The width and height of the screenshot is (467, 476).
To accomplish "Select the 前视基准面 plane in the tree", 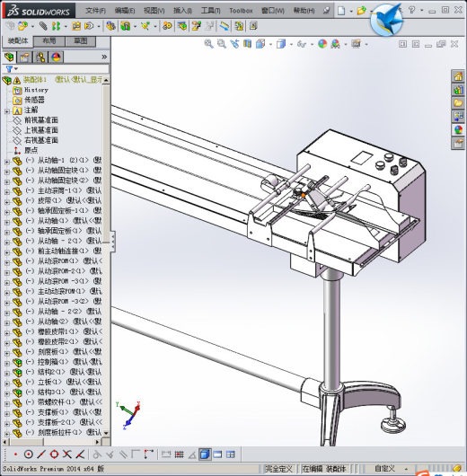I will click(41, 120).
